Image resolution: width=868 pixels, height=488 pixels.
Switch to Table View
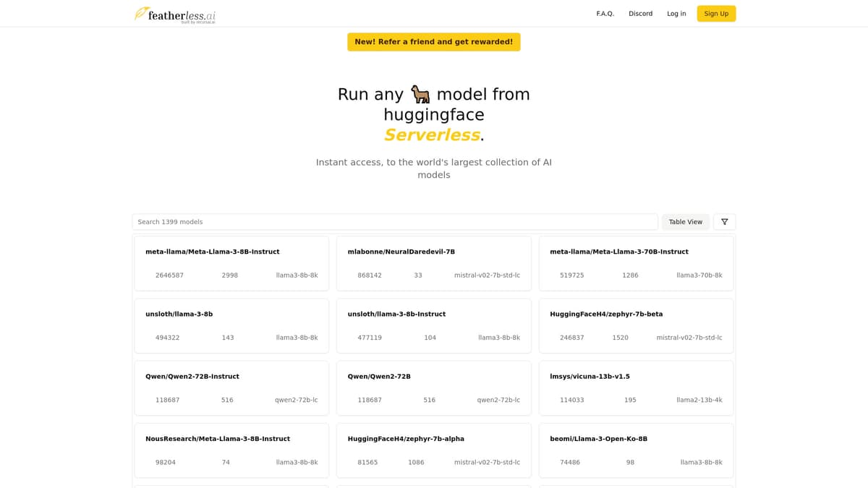tap(686, 222)
